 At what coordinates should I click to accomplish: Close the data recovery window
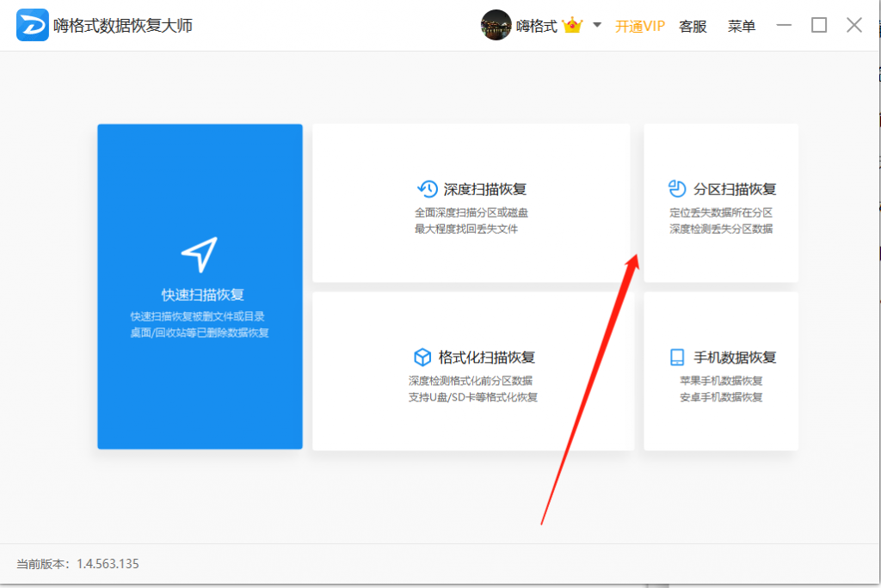(x=854, y=25)
